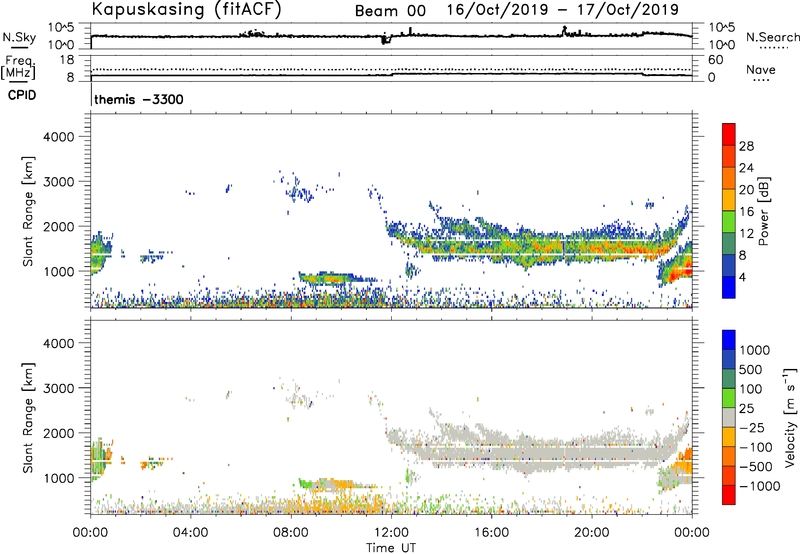Click the '-1000' tick on the velocity colorbar

[x=760, y=486]
